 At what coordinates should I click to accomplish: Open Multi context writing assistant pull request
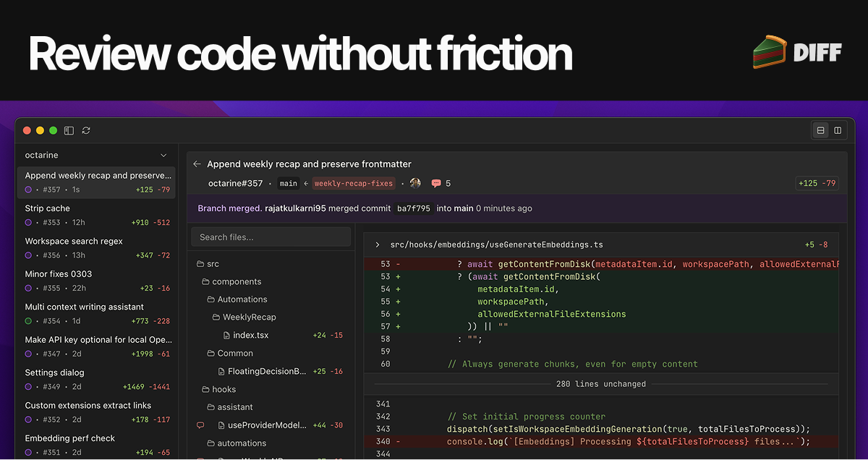point(95,314)
